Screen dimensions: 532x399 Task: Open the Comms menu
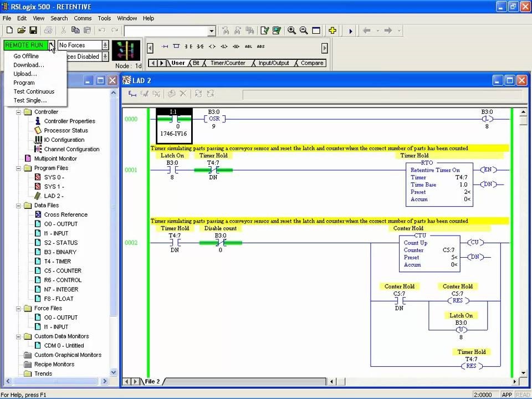83,18
